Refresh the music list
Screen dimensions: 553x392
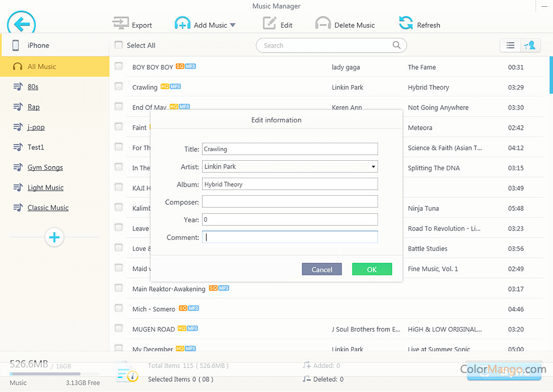point(406,23)
